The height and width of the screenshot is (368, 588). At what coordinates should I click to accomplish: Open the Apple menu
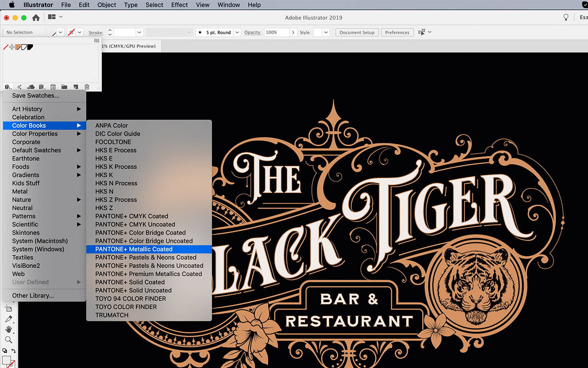[x=12, y=5]
